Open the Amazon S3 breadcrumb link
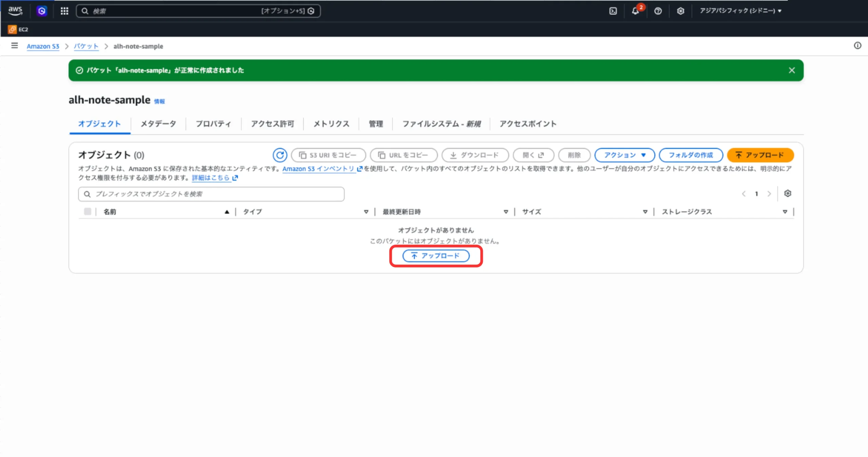Viewport: 868px width, 457px height. (43, 46)
